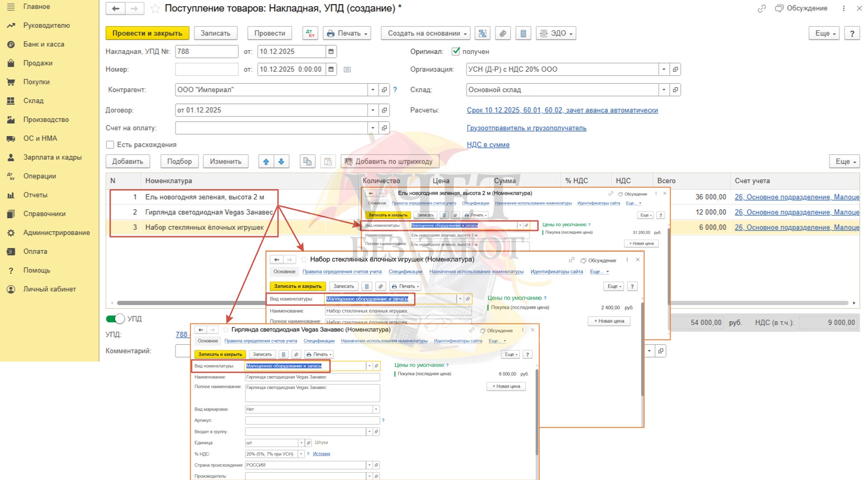Image resolution: width=868 pixels, height=480 pixels.
Task: Click Провести и закрыть button
Action: point(147,33)
